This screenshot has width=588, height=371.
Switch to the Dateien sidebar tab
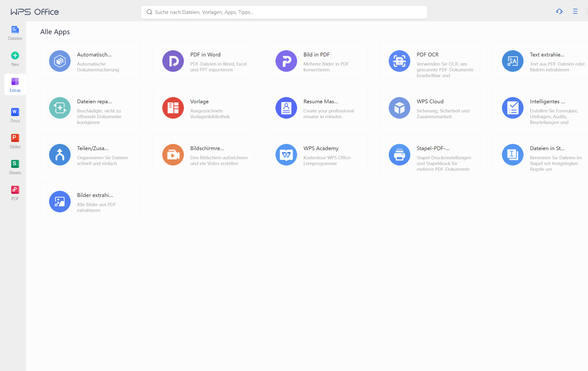(x=15, y=33)
